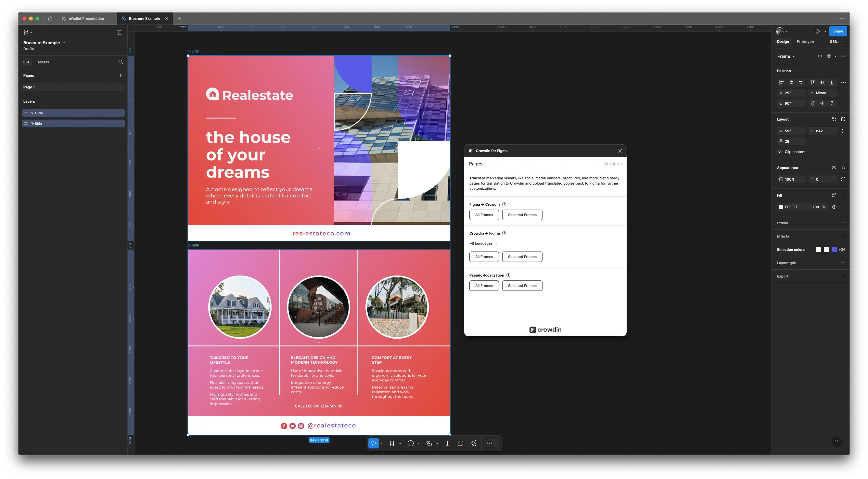
Task: Toggle Clip content checkbox
Action: click(x=780, y=152)
